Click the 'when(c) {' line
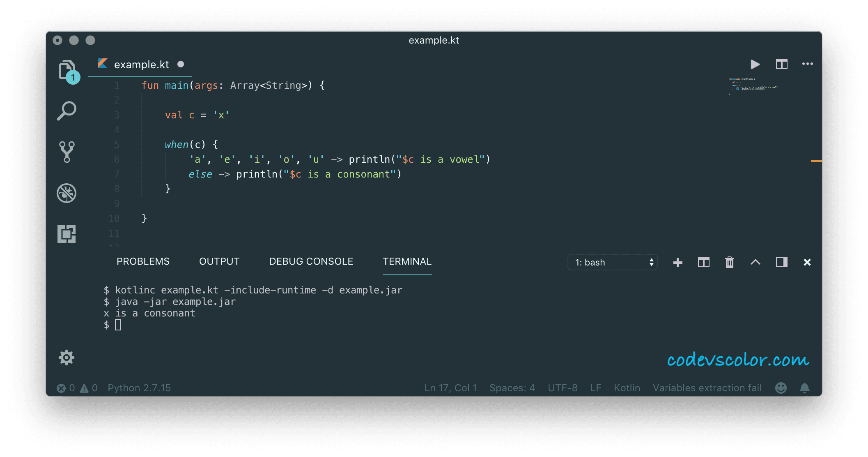 [x=191, y=145]
